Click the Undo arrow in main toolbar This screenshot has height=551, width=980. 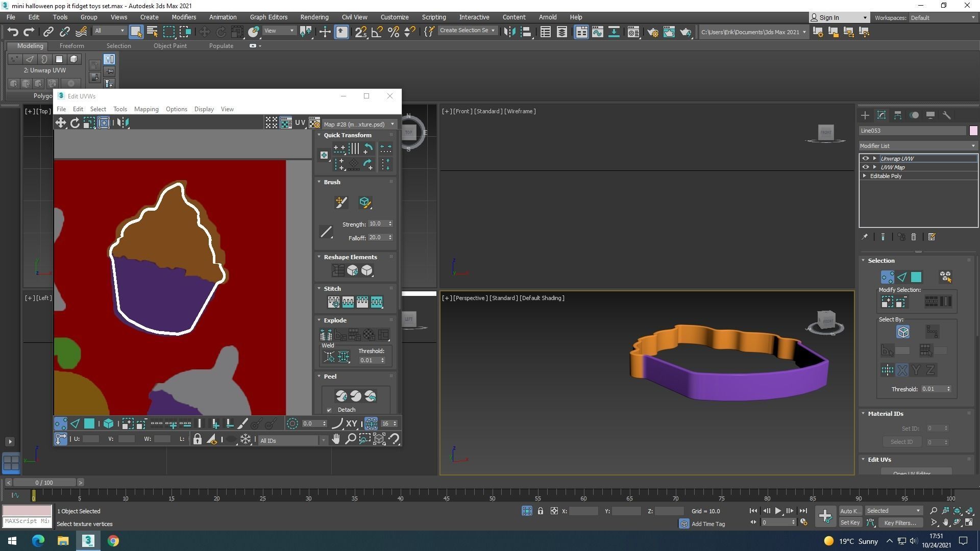tap(12, 32)
